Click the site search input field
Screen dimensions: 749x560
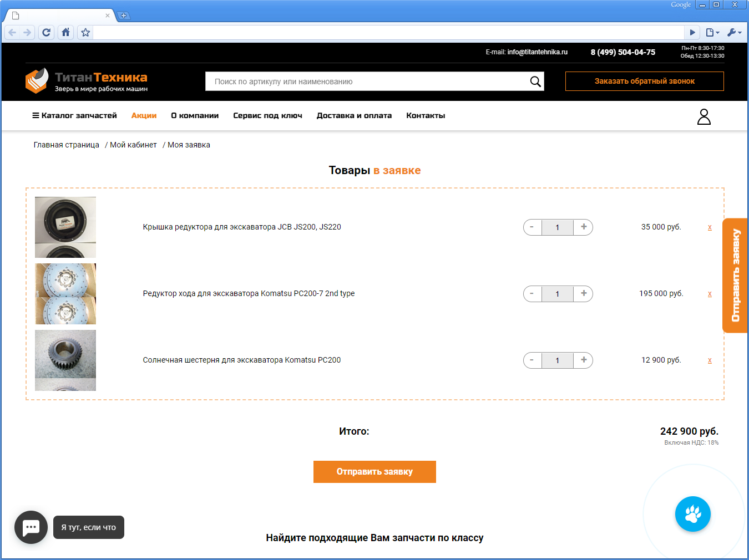click(366, 82)
